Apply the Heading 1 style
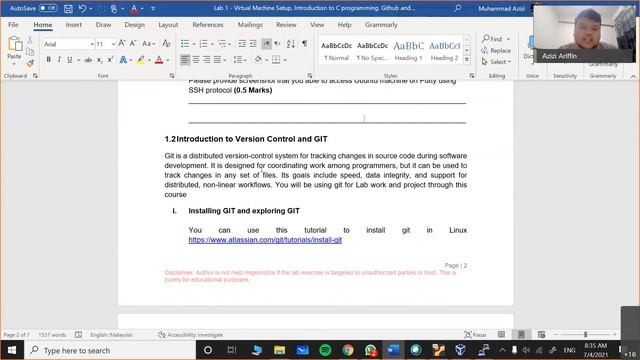 [x=409, y=51]
